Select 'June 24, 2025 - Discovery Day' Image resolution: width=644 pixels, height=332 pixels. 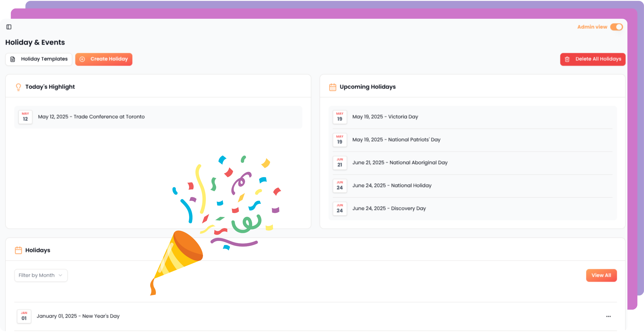click(389, 209)
